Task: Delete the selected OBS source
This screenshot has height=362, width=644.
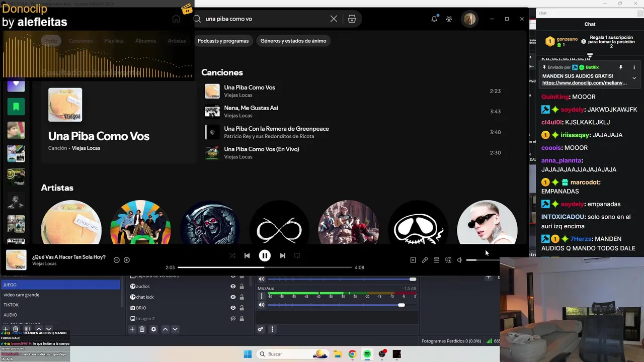Action: click(x=142, y=329)
